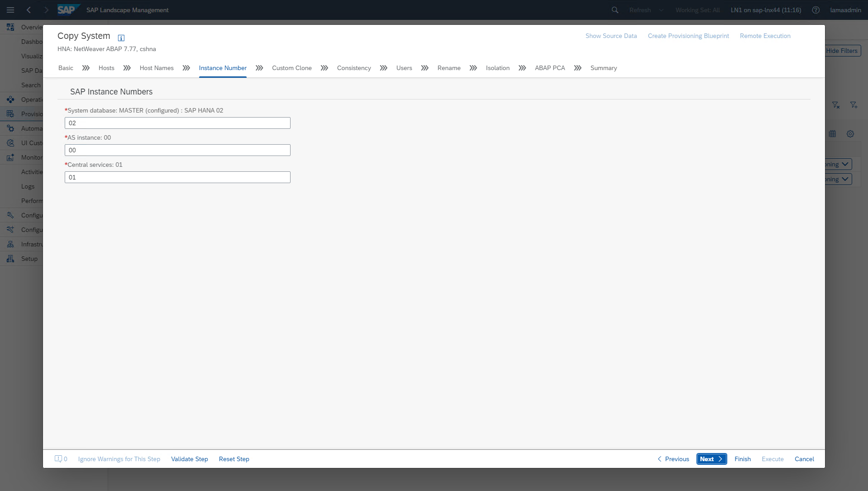Image resolution: width=868 pixels, height=491 pixels.
Task: Click the Setup sidebar icon
Action: click(10, 259)
